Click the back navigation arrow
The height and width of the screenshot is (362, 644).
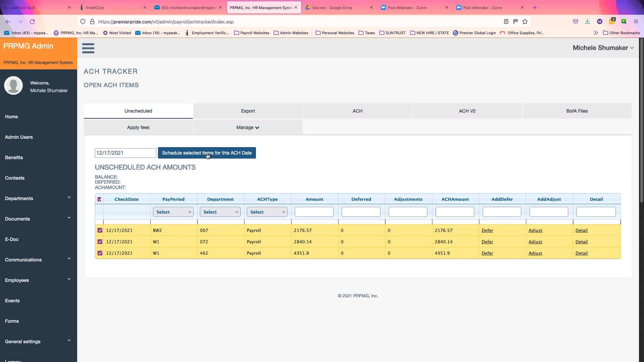tap(8, 22)
